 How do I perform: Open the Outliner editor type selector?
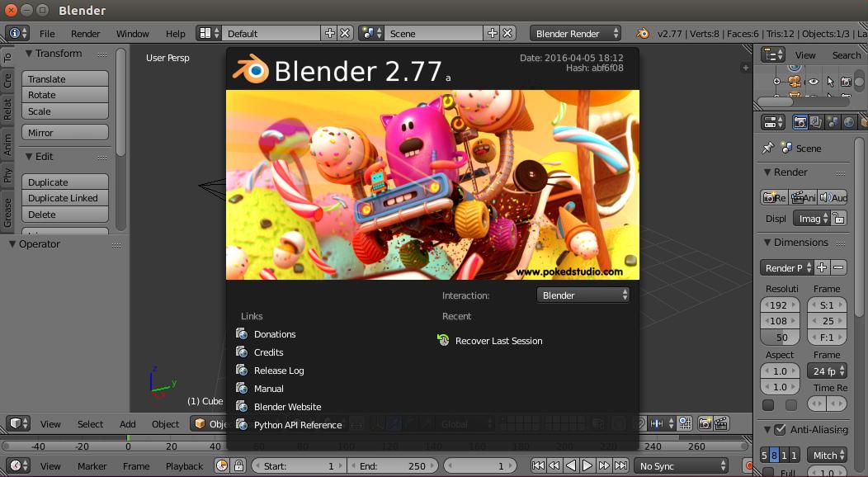click(772, 54)
